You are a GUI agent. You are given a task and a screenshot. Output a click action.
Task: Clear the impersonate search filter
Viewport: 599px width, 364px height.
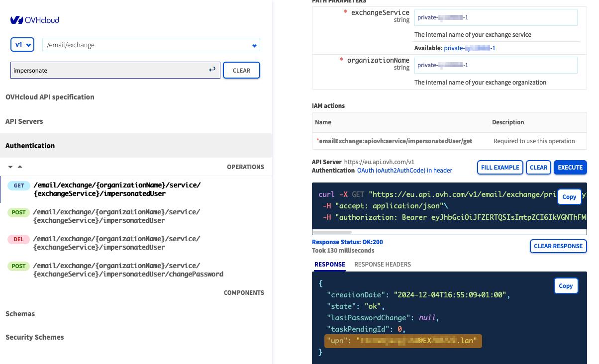241,71
